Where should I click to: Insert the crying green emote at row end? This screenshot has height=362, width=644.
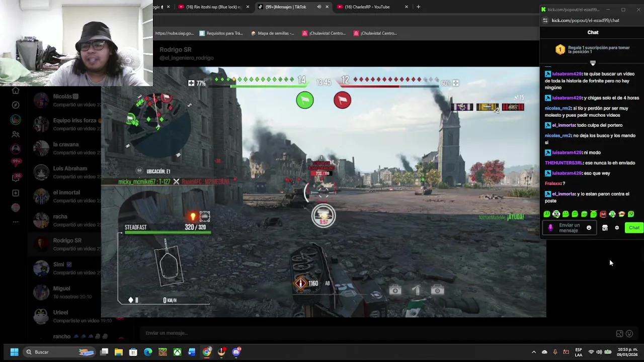click(631, 214)
